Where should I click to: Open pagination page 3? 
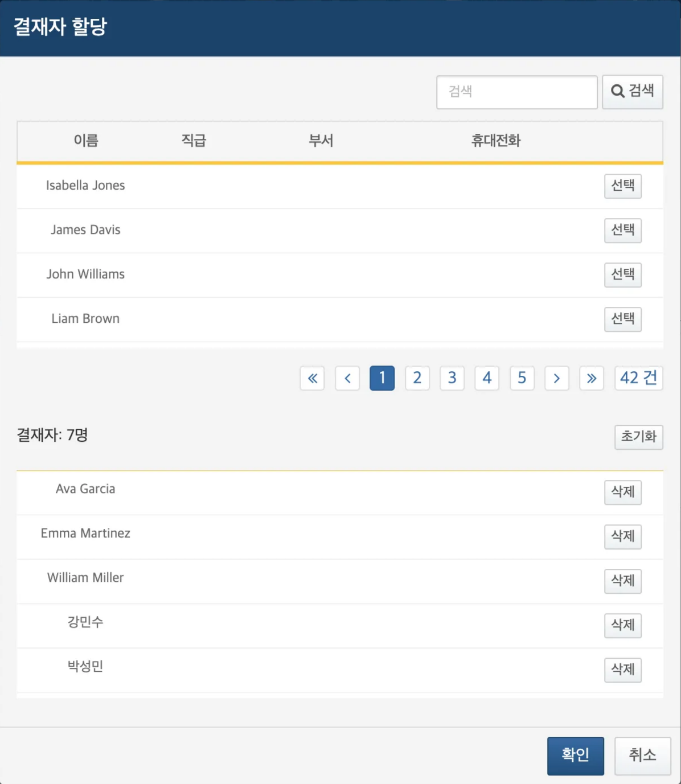(452, 378)
